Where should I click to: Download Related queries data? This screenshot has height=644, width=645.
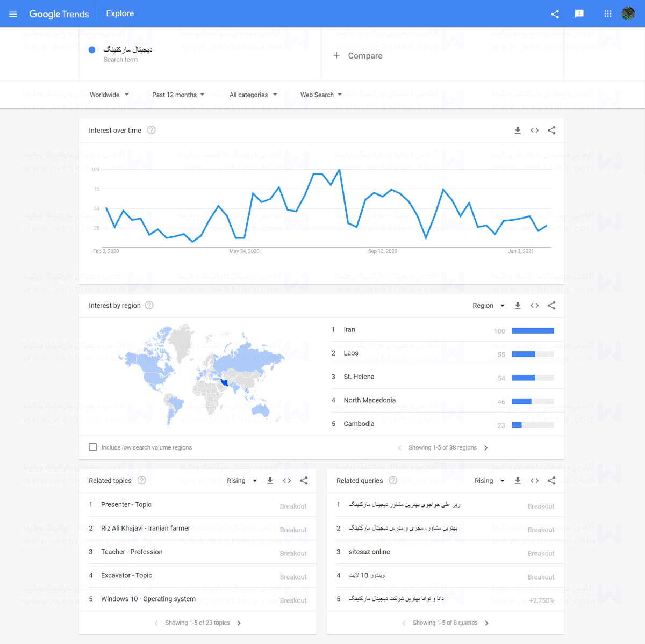(518, 481)
